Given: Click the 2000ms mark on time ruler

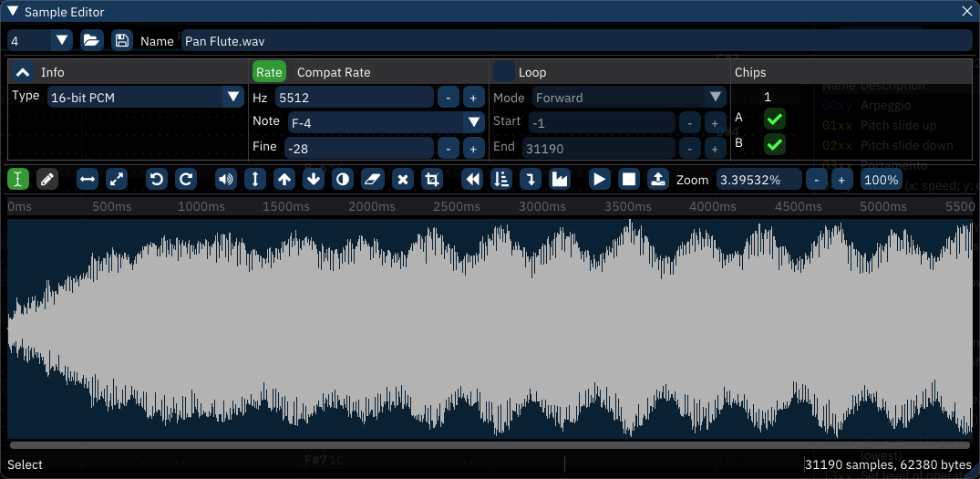Looking at the screenshot, I should click(371, 206).
